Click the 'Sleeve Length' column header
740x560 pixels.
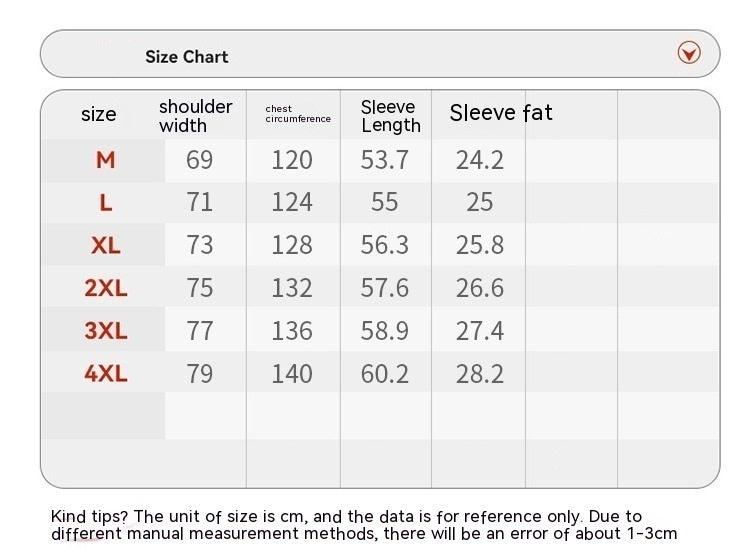(390, 115)
